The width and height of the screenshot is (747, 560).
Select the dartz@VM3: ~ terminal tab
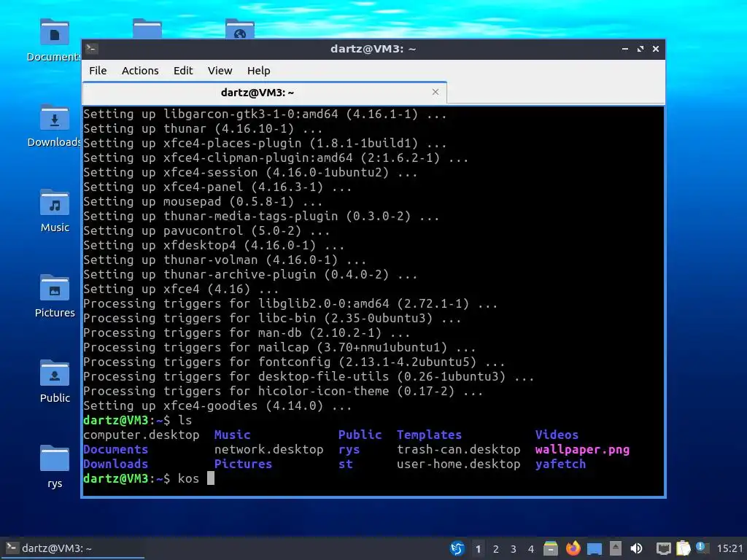264,93
